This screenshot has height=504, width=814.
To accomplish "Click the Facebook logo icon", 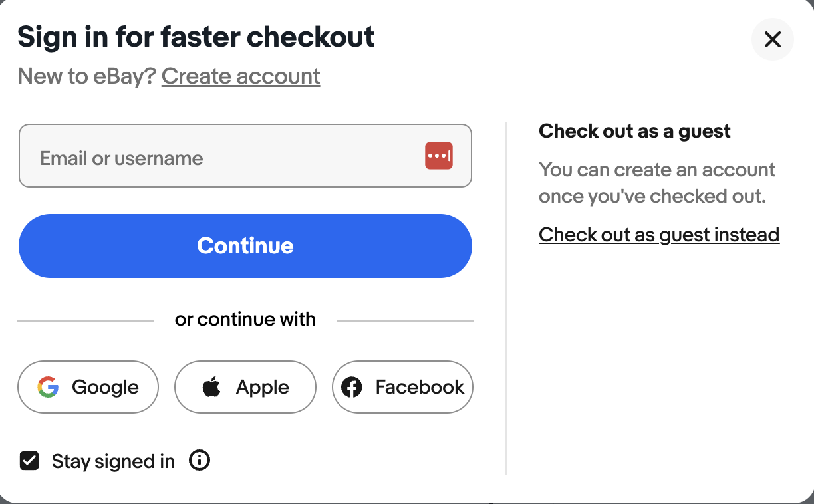I will point(352,386).
